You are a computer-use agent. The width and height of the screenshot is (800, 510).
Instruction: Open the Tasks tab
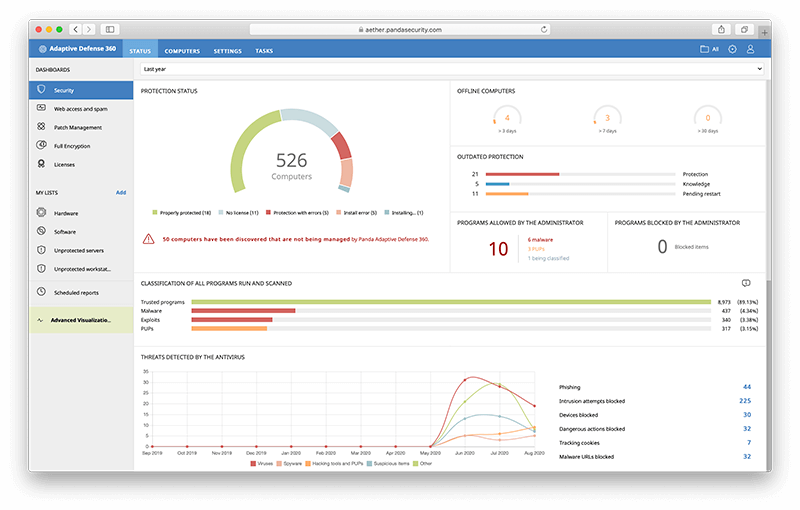tap(264, 50)
